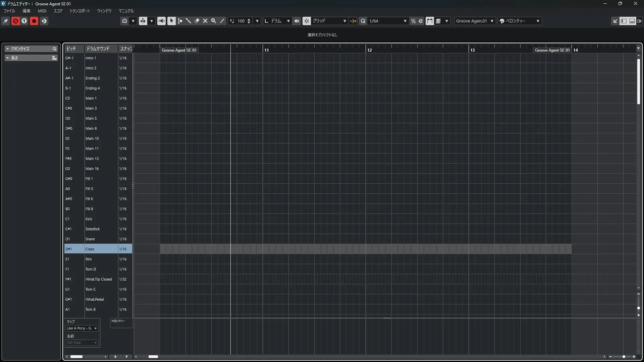Open the トランスポート menu
644x362 pixels.
click(79, 11)
